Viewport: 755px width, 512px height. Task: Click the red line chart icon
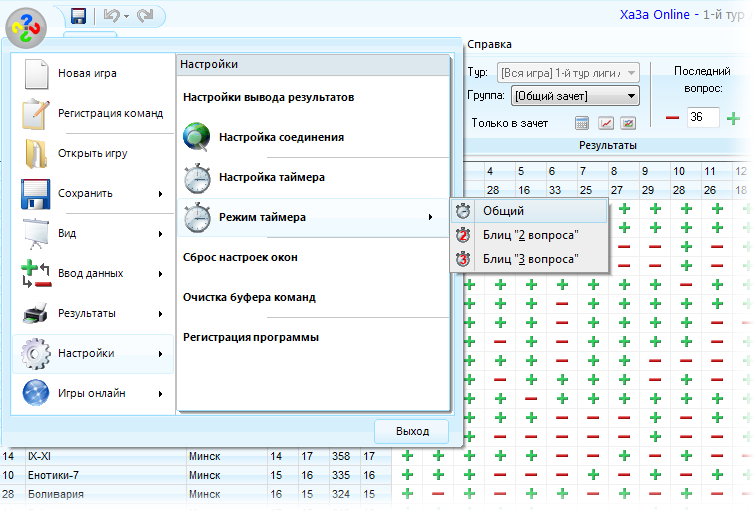tap(606, 123)
